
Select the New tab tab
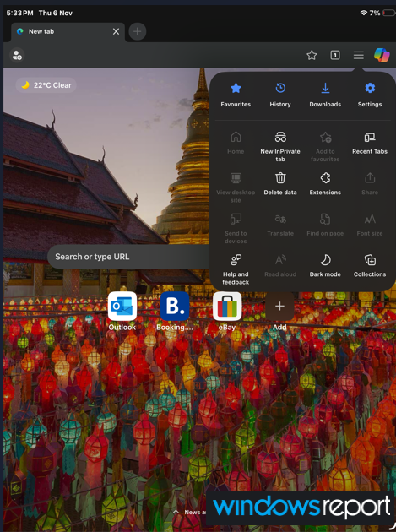(68, 32)
